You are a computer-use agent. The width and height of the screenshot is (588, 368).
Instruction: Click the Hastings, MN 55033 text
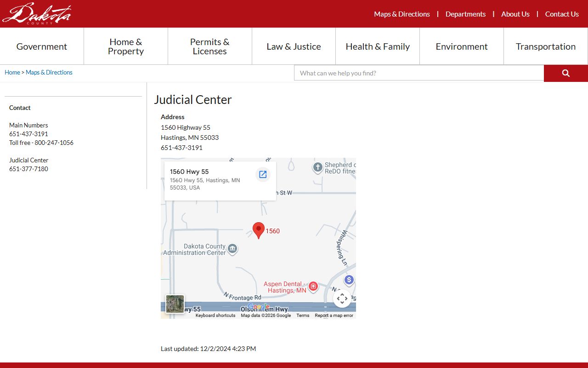(x=190, y=138)
